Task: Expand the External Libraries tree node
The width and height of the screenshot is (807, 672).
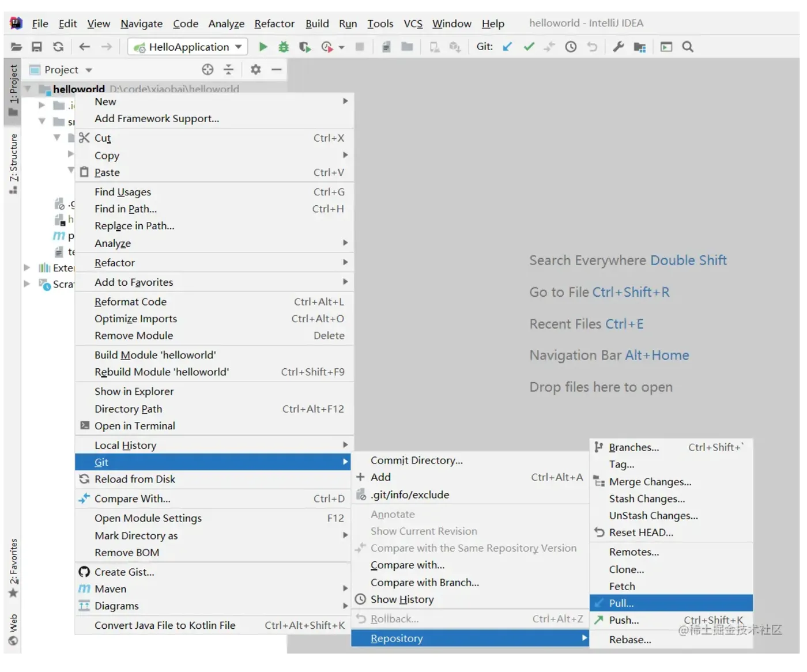Action: [x=27, y=267]
